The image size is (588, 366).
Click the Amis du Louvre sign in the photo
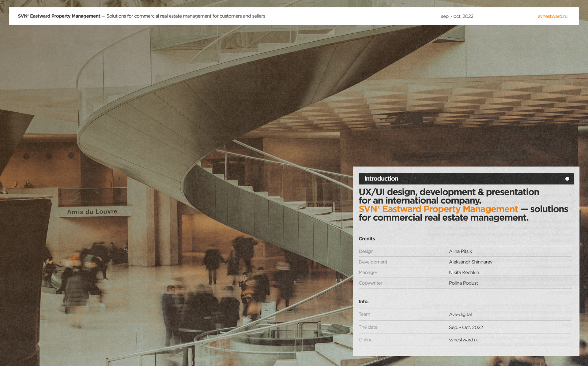[92, 212]
